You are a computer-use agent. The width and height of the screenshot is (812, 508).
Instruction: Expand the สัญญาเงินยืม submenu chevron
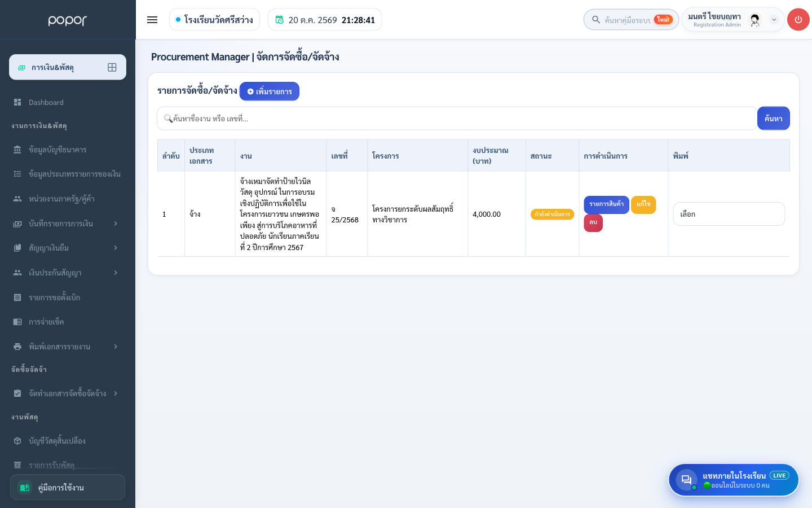116,248
